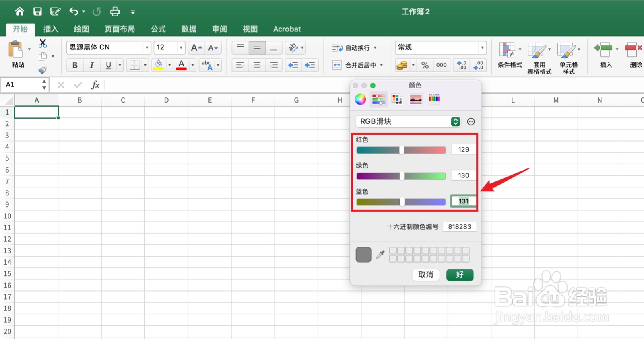Select the image palettes tab
The width and height of the screenshot is (644, 339).
[415, 99]
